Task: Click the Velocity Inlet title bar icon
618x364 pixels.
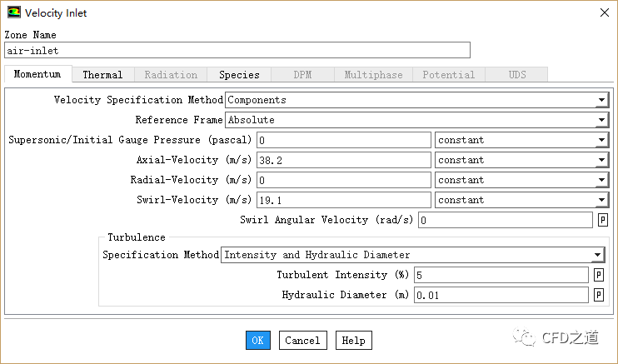Action: click(x=14, y=12)
